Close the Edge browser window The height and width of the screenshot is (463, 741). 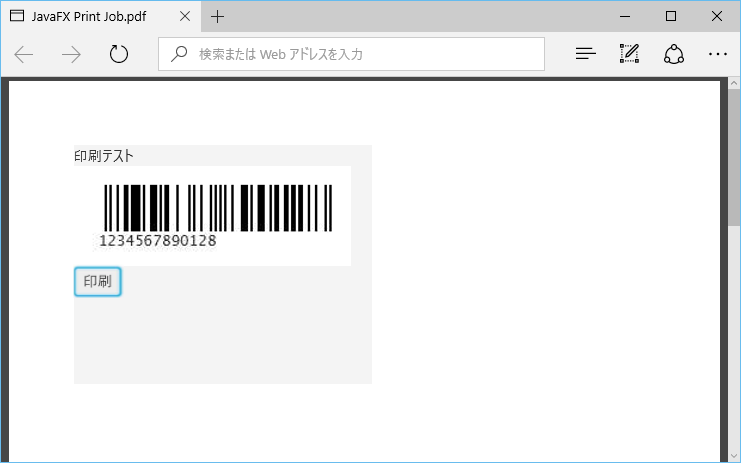pyautogui.click(x=716, y=16)
